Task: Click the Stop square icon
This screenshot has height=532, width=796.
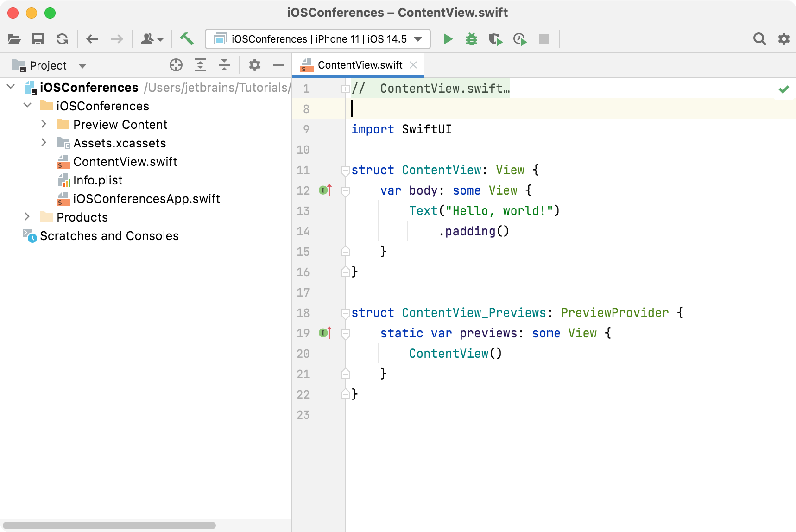Action: pos(544,39)
